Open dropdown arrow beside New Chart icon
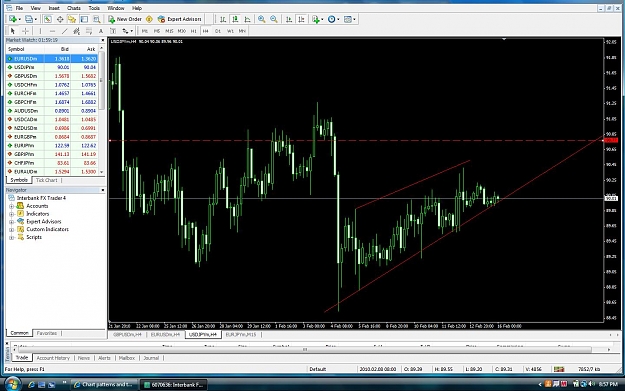This screenshot has height=391, width=625. (x=19, y=19)
